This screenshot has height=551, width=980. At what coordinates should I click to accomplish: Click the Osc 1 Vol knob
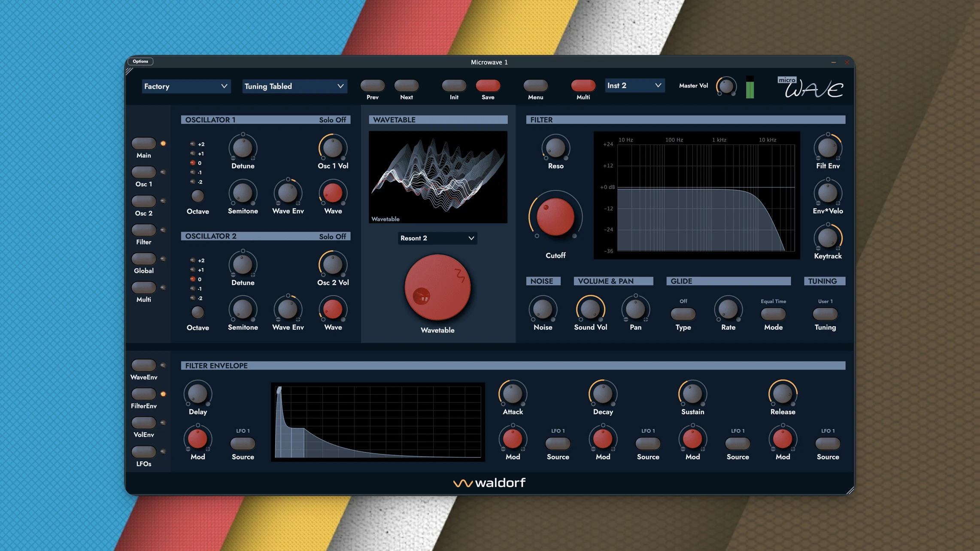[x=333, y=148]
